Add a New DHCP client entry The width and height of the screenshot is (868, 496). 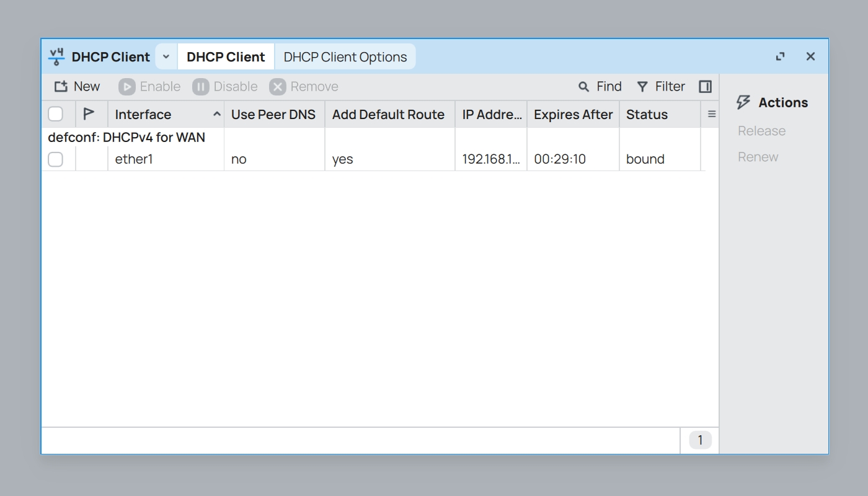click(x=77, y=87)
